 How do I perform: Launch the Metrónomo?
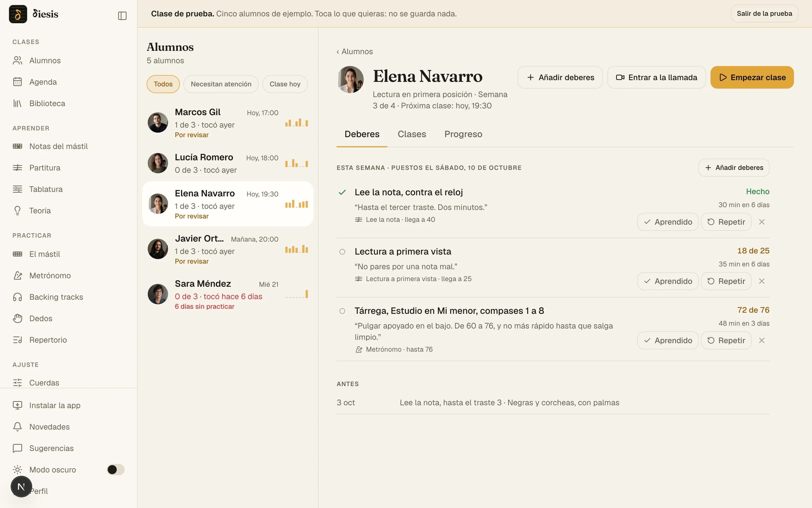(x=68, y=275)
